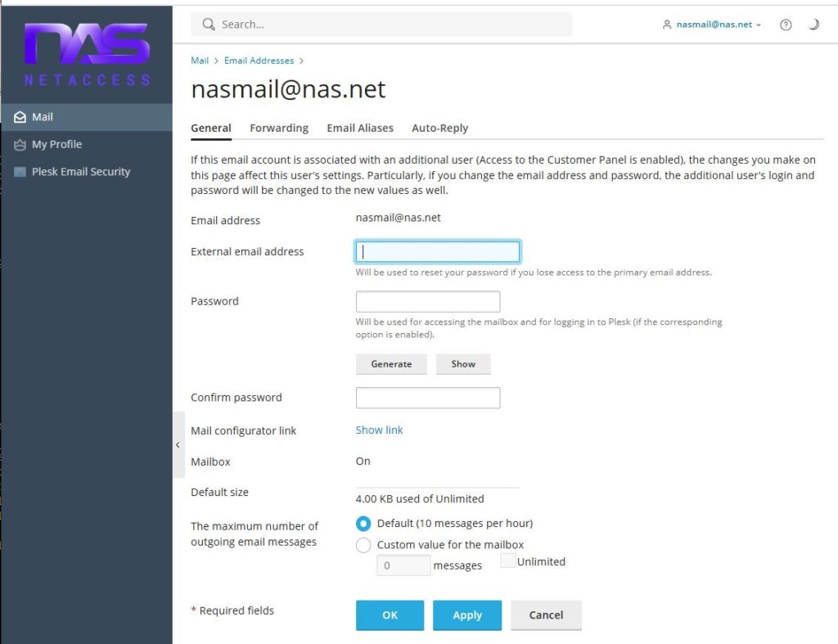Click the Mail envelope icon in sidebar
Image resolution: width=838 pixels, height=644 pixels.
click(x=20, y=117)
